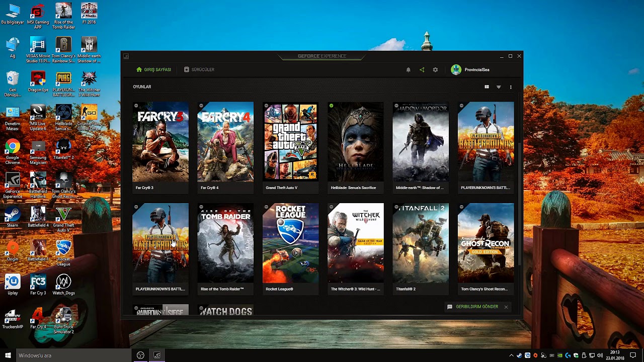
Task: Click the NVIDIA tray icon in the taskbar
Action: click(559, 355)
